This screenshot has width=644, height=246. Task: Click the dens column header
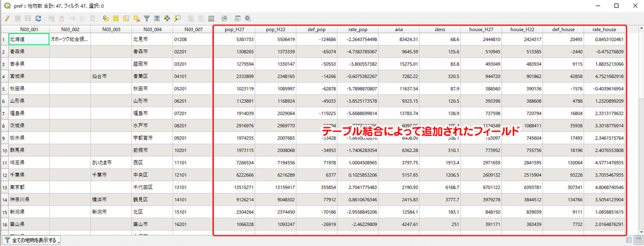point(440,29)
